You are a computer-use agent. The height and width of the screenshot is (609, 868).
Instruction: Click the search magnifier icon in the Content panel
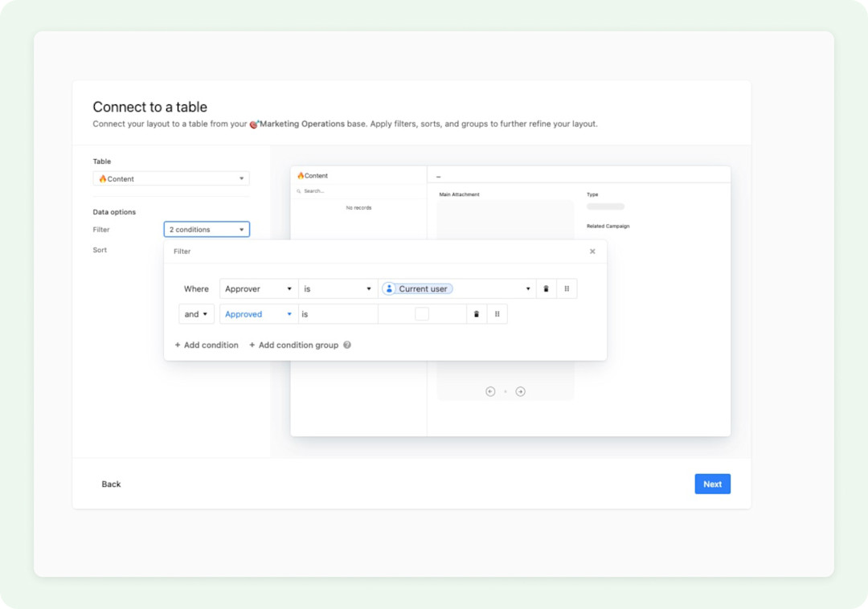point(300,190)
